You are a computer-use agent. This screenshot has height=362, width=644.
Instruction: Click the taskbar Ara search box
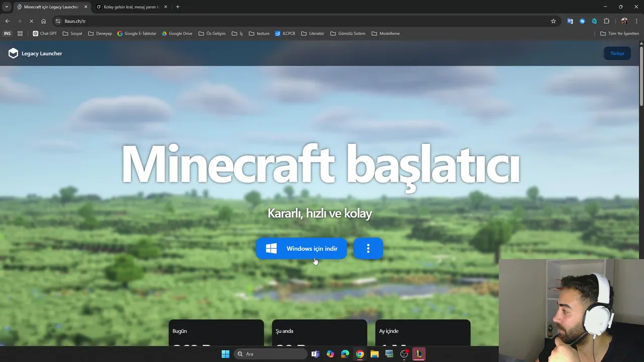271,354
